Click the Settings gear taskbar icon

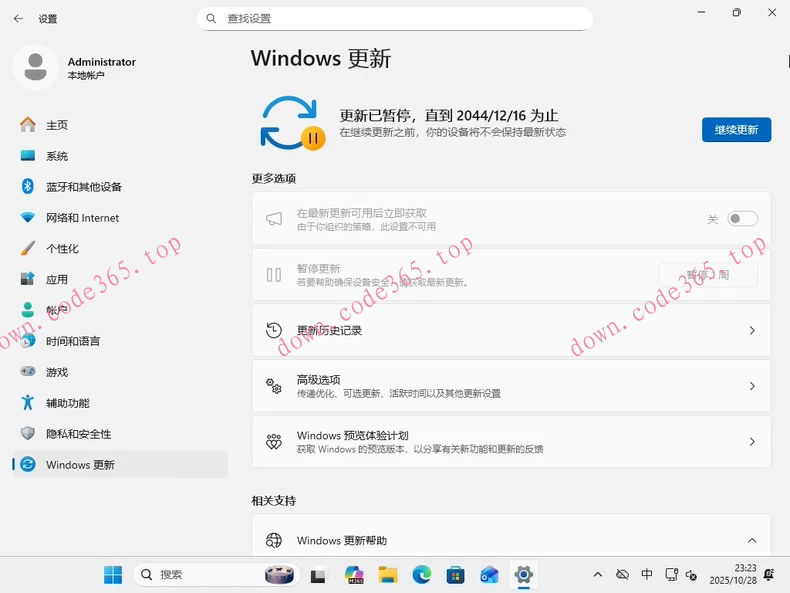click(523, 574)
